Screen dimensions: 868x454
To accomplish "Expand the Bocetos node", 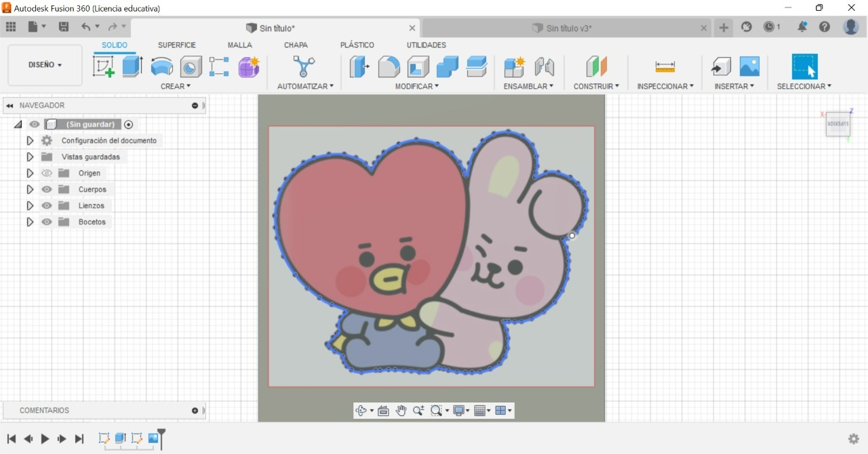I will tap(30, 222).
